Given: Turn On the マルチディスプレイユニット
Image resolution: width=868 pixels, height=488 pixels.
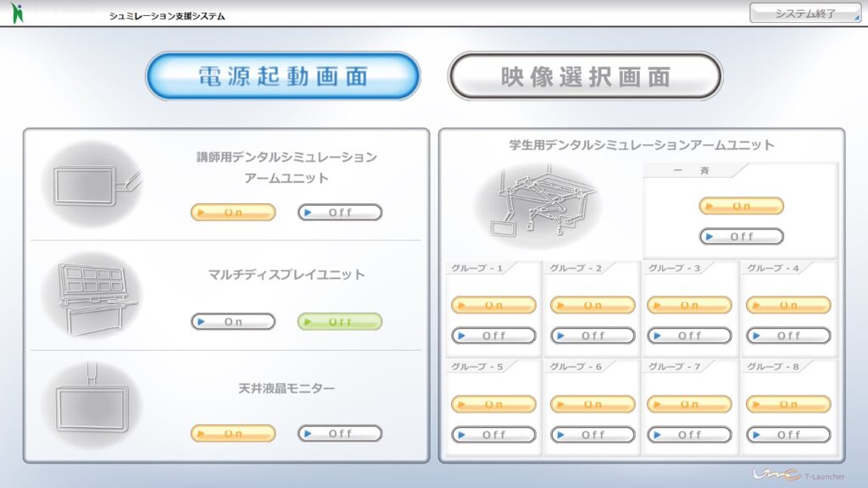Looking at the screenshot, I should click(233, 322).
